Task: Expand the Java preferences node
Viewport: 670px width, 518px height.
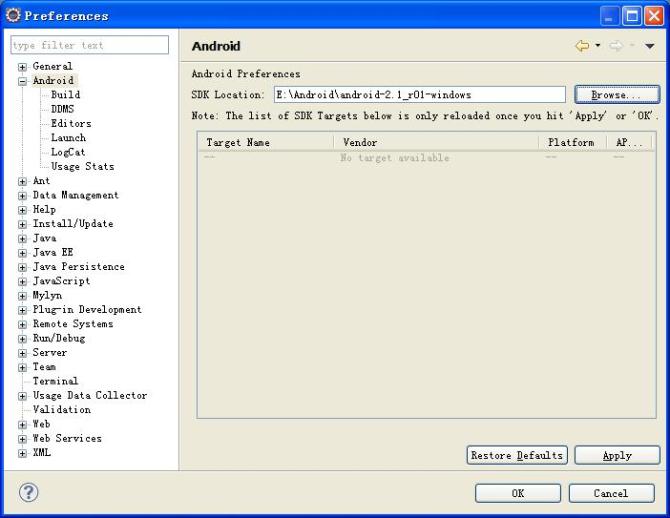Action: click(x=22, y=239)
